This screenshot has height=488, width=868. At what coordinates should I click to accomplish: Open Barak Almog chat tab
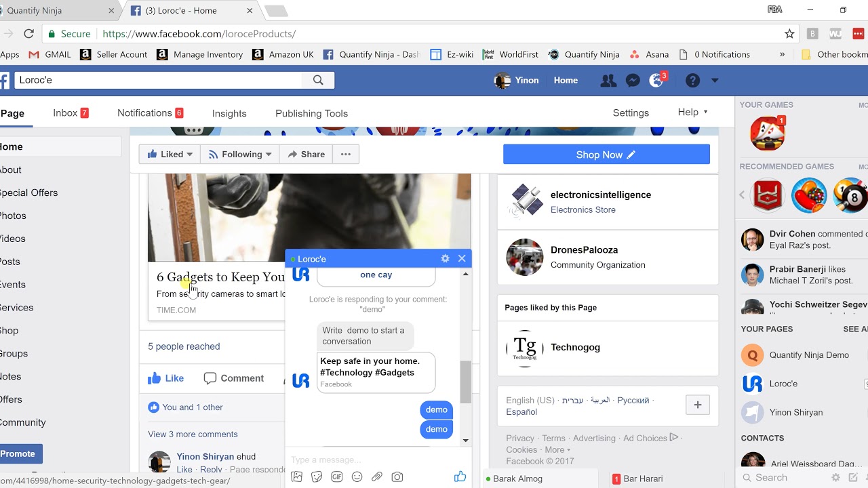click(x=517, y=479)
